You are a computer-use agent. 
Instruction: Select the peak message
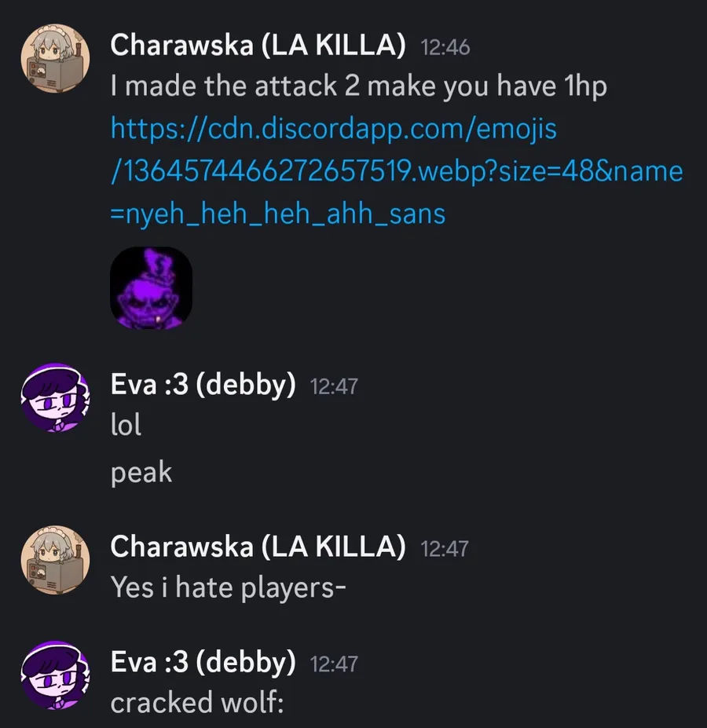141,473
